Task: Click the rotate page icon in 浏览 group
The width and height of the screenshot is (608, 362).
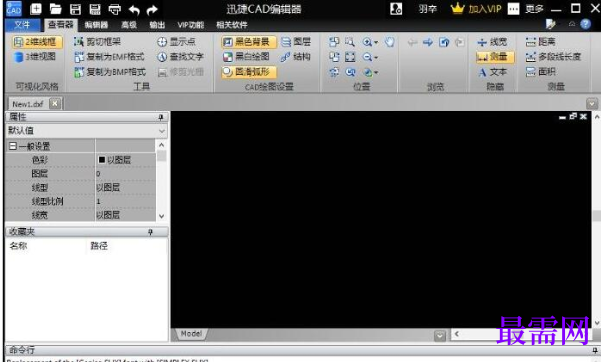Action: tap(444, 42)
